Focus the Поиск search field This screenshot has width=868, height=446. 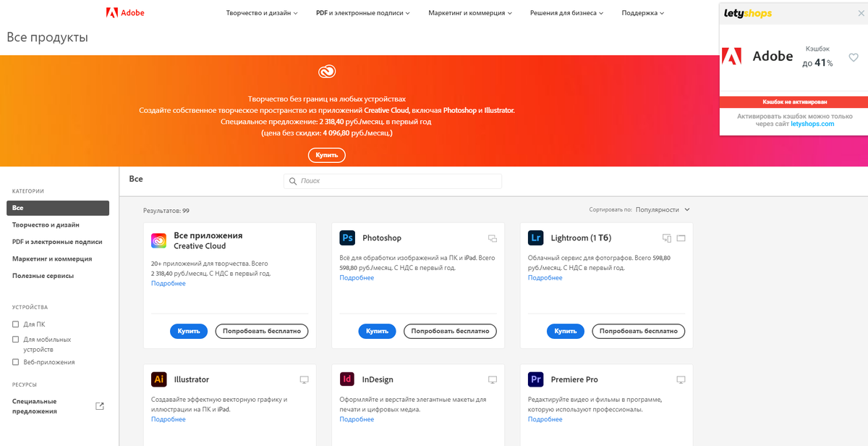(393, 181)
